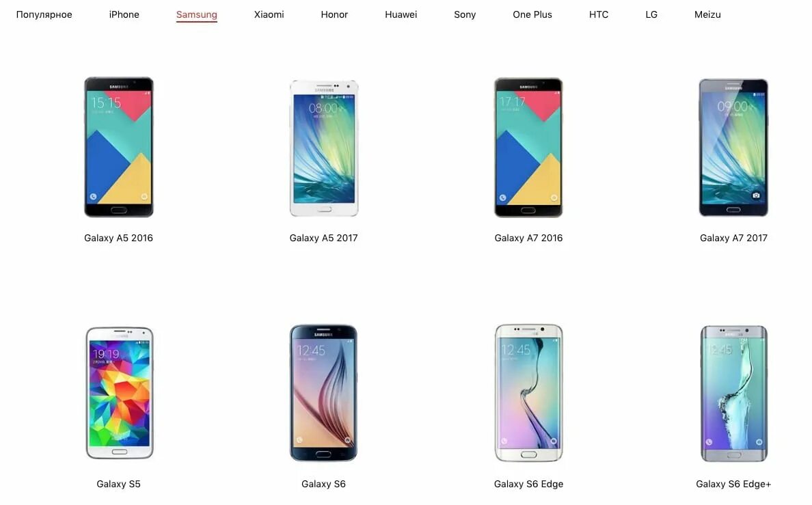Switch to the iPhone tab
812x505 pixels.
[x=124, y=14]
